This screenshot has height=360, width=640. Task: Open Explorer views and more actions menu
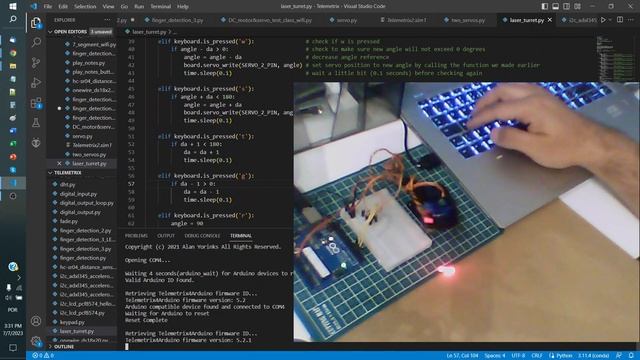pyautogui.click(x=107, y=20)
